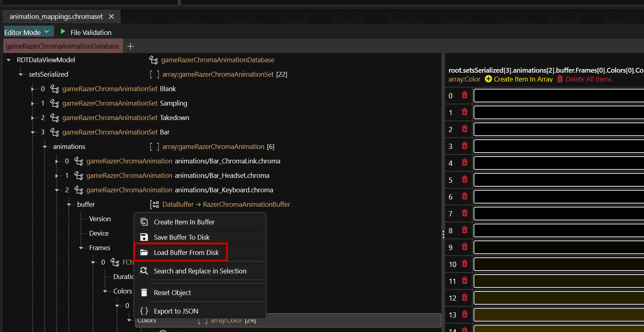Click the Save Buffer To Disk floppy icon
The image size is (644, 332).
pyautogui.click(x=144, y=237)
